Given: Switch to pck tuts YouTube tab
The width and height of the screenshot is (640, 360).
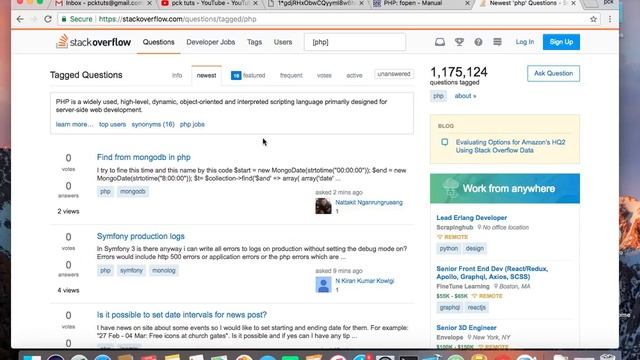Looking at the screenshot, I should (x=210, y=3).
